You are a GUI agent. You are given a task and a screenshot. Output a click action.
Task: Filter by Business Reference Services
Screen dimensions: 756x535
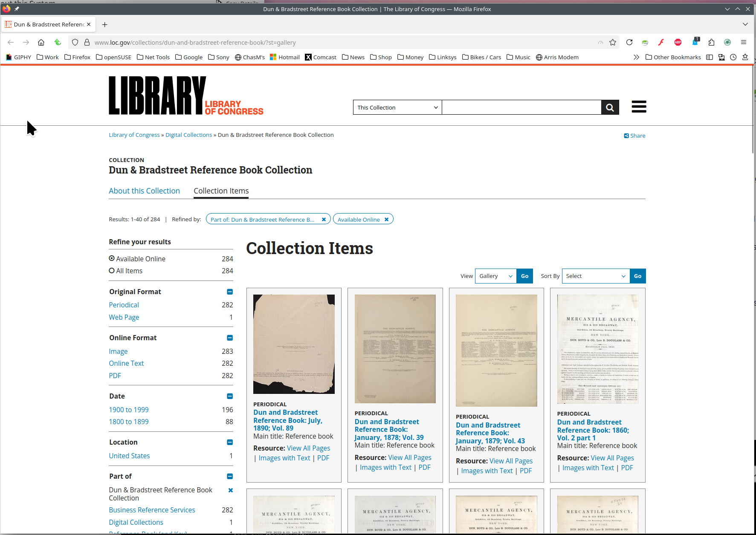tap(152, 510)
